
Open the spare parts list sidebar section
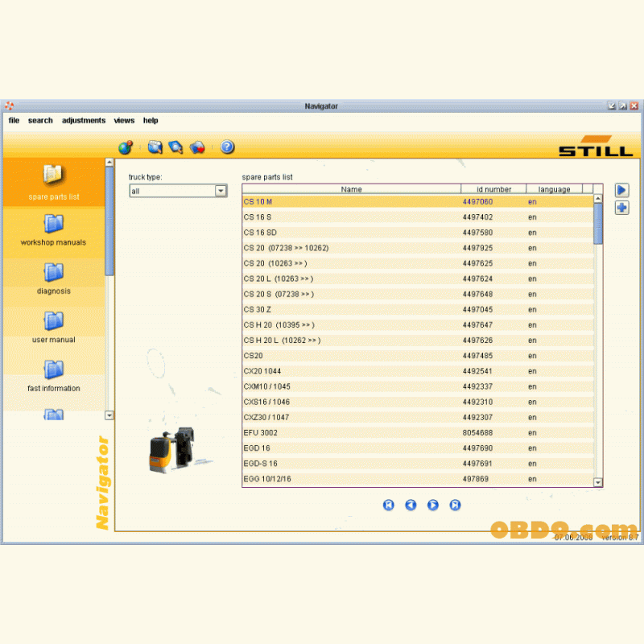click(54, 183)
